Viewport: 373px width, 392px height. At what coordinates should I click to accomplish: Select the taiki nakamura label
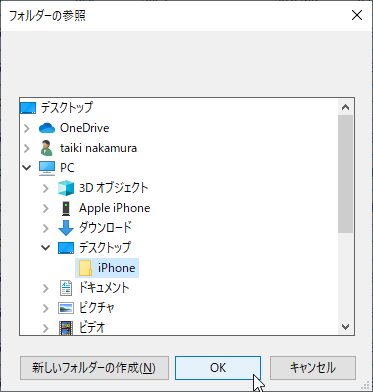tap(98, 148)
